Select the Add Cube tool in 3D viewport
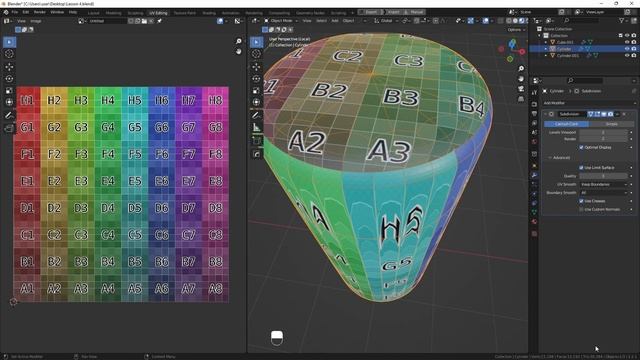Screen dimensions: 640x360 pyautogui.click(x=256, y=141)
